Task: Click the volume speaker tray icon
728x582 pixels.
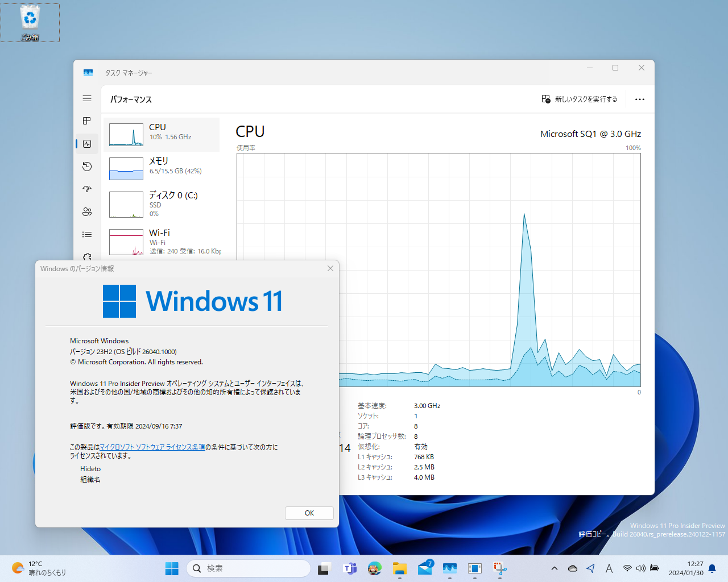Action: coord(641,568)
